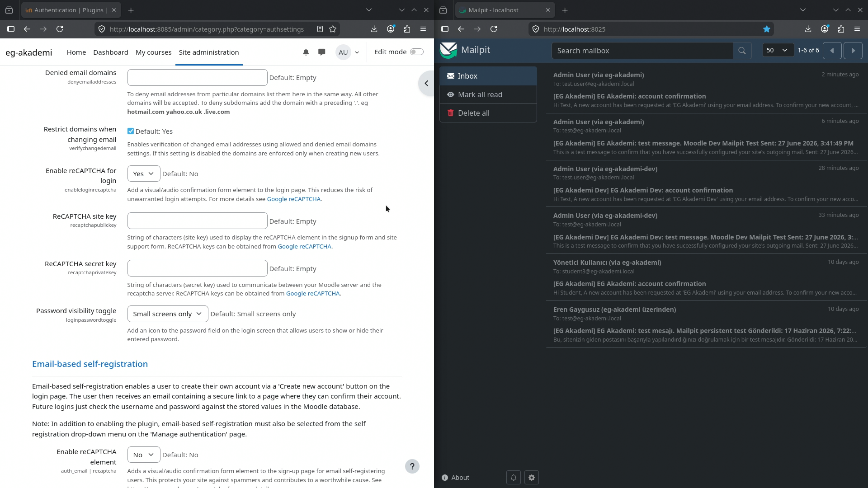Image resolution: width=868 pixels, height=488 pixels.
Task: Click the eg-akademi site brand link
Action: (x=29, y=52)
